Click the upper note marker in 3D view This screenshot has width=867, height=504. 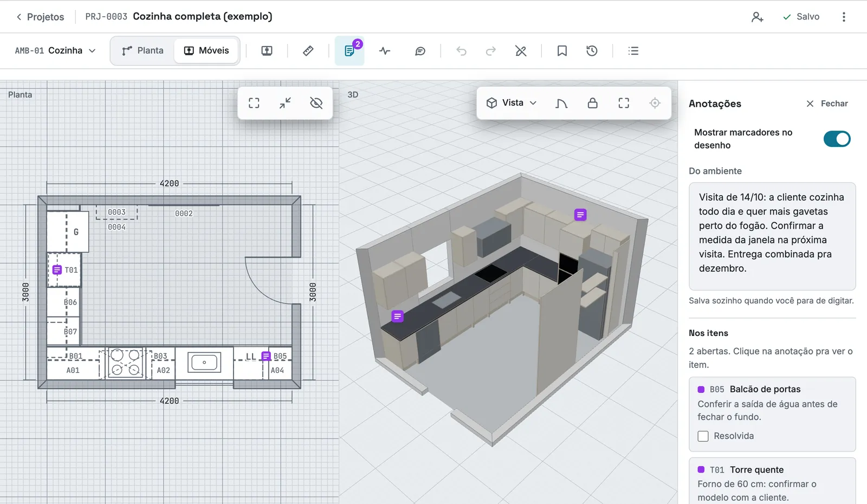coord(580,215)
